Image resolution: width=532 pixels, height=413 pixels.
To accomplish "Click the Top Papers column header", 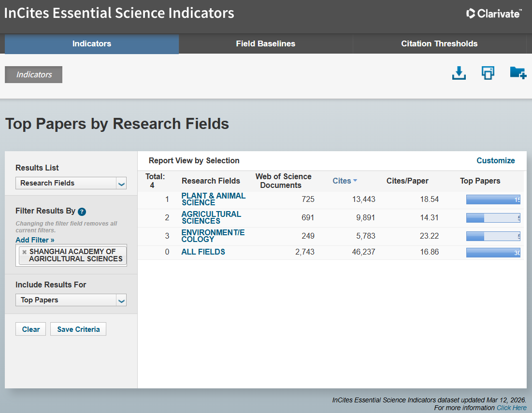I will [x=480, y=181].
